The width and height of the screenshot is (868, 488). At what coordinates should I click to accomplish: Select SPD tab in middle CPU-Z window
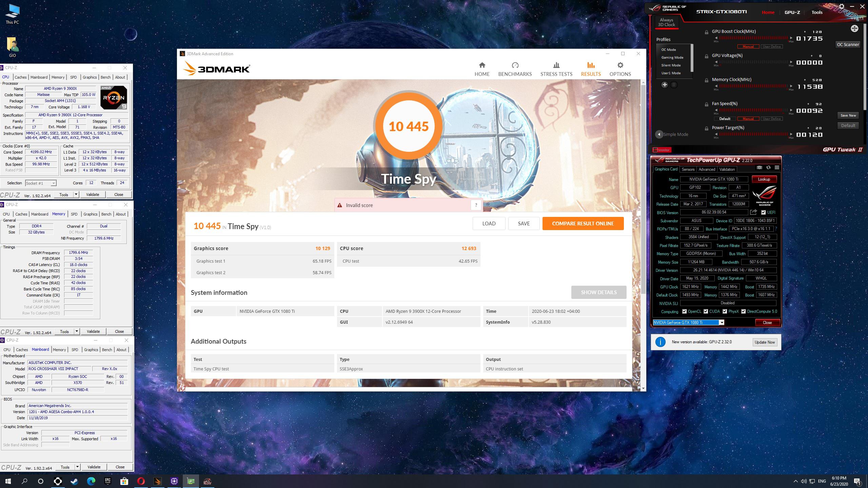pyautogui.click(x=74, y=214)
